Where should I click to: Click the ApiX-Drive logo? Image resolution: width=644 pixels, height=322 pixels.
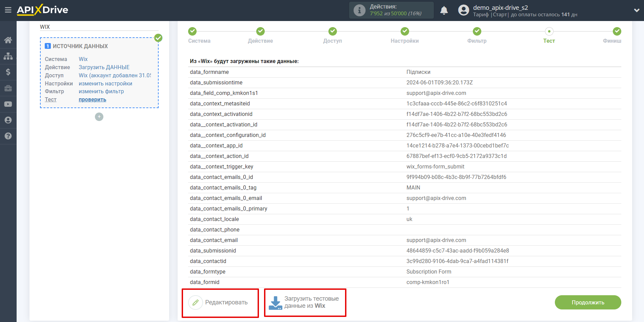tap(42, 10)
